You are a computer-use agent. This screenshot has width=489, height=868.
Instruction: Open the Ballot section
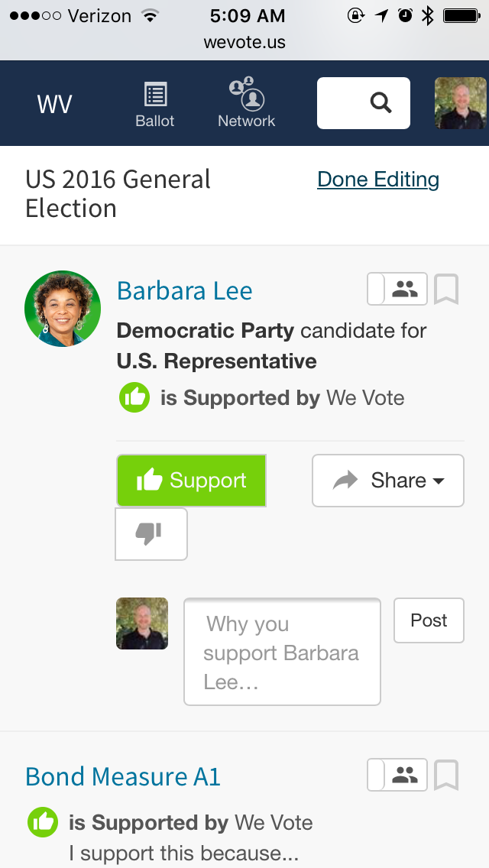pos(155,103)
